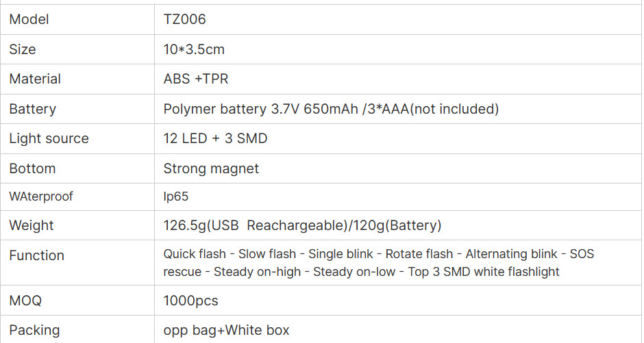Click the Battery row label

pyautogui.click(x=32, y=109)
